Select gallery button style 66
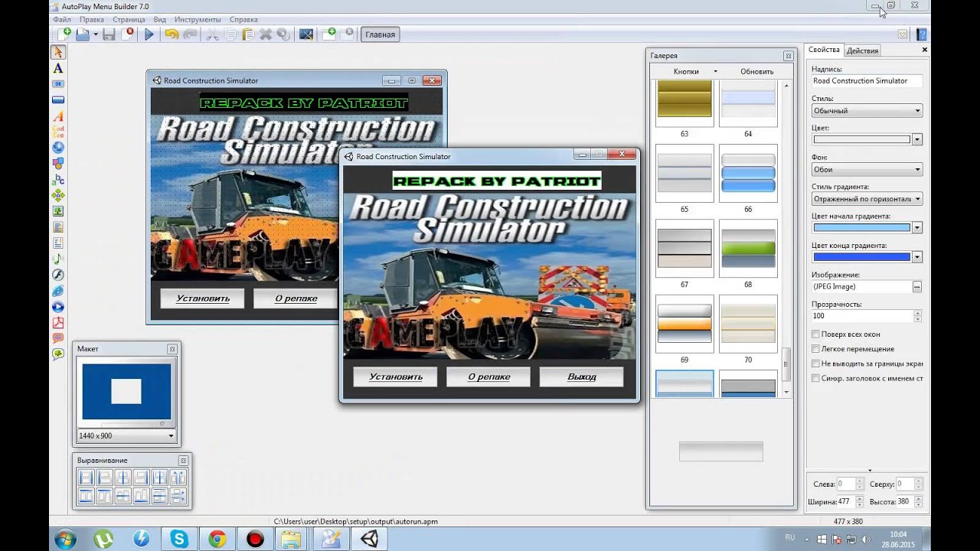This screenshot has height=551, width=980. pos(748,173)
